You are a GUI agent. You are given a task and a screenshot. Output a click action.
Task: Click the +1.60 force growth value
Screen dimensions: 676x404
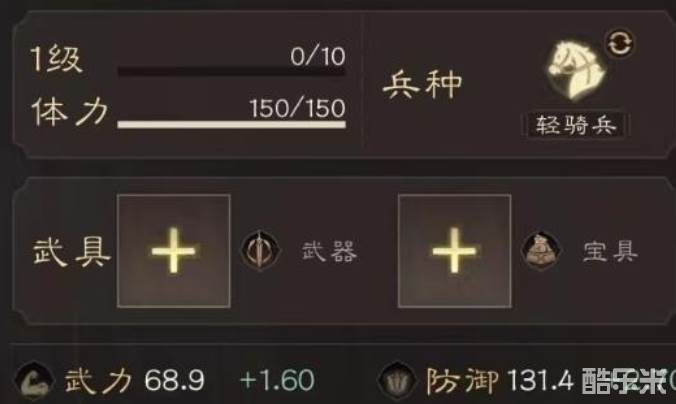click(277, 381)
